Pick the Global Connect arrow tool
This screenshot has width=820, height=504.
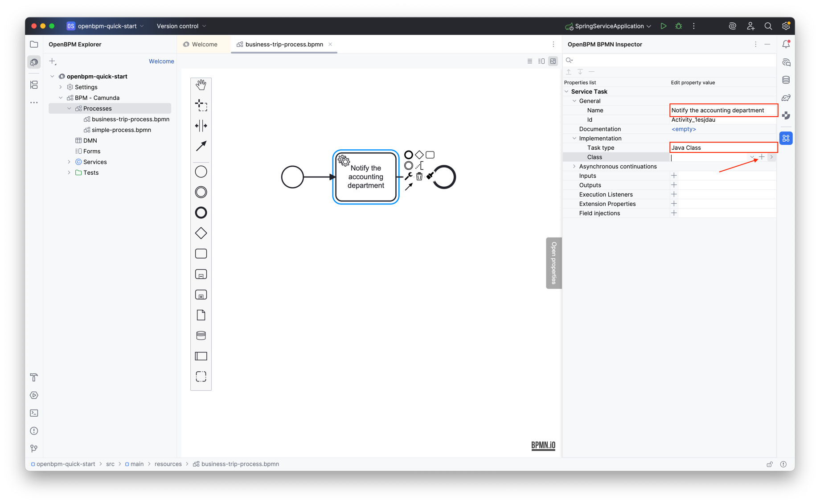pyautogui.click(x=201, y=146)
